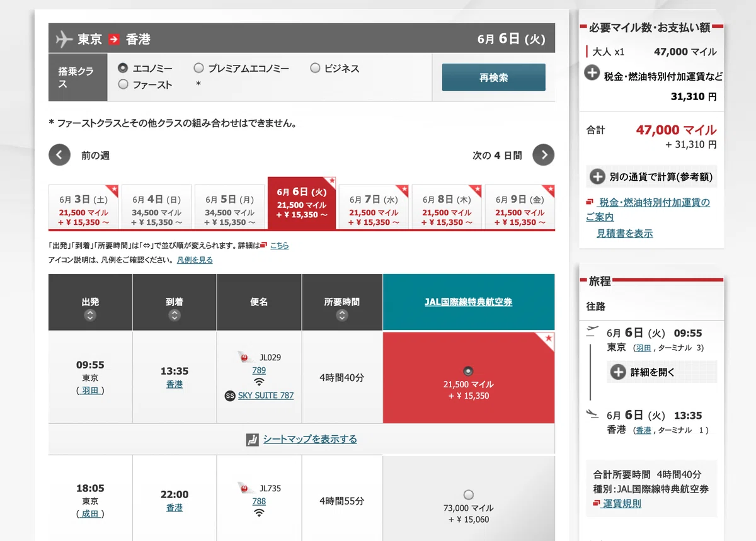Open the SKY SUITE 787 link

tap(266, 396)
